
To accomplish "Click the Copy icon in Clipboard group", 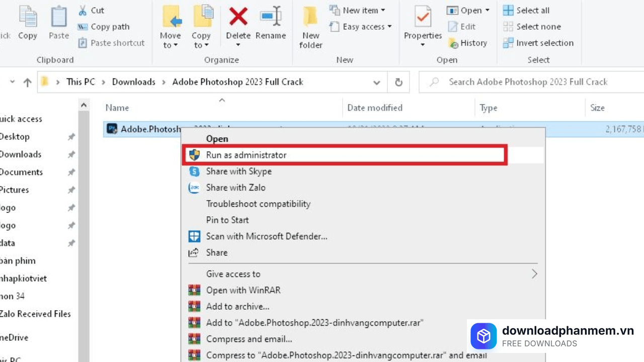I will click(28, 19).
